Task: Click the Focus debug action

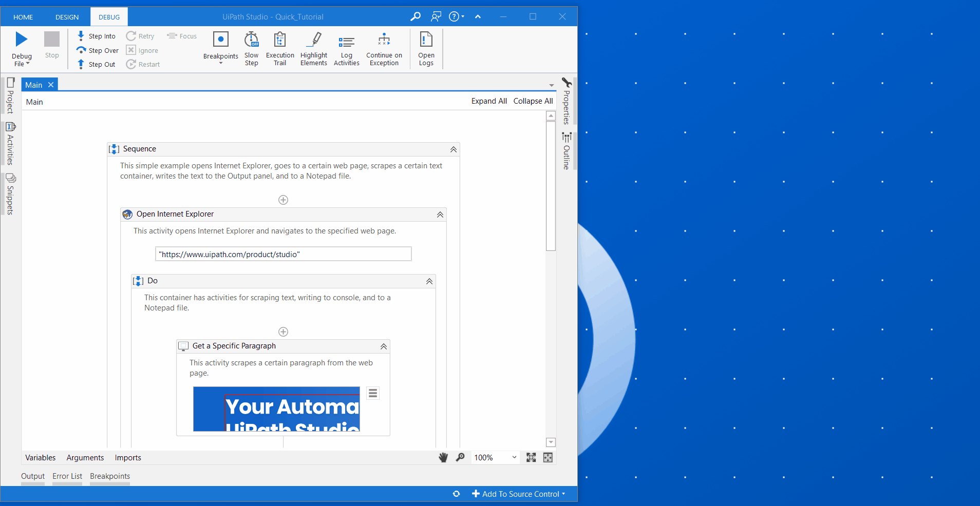Action: coord(182,36)
